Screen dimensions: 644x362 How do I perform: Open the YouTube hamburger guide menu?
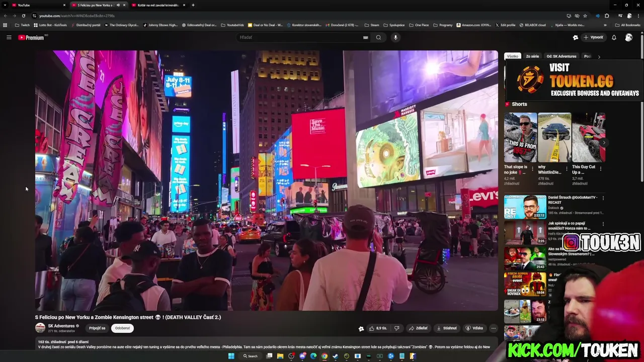[9, 37]
